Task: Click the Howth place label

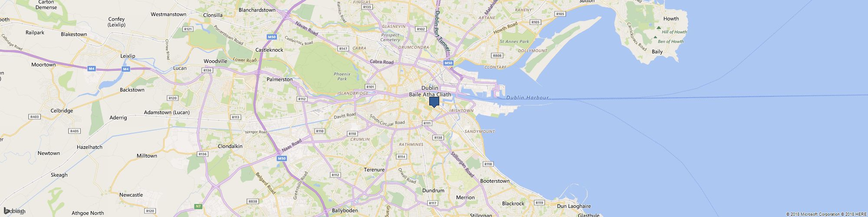Action: click(671, 19)
